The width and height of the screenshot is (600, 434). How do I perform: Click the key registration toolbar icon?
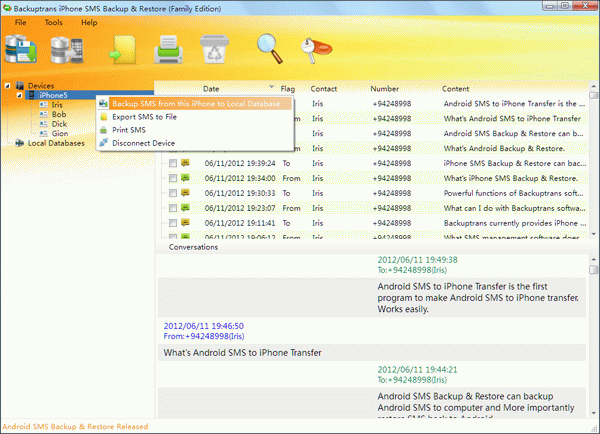tap(316, 50)
